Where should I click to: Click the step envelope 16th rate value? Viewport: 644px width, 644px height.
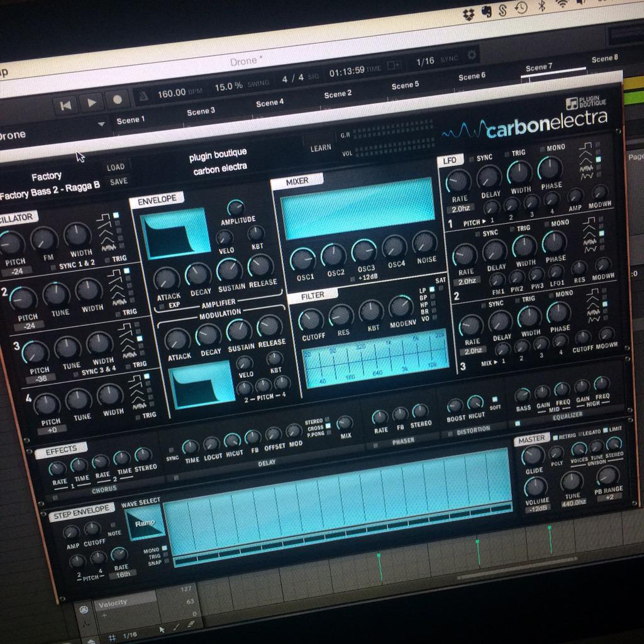123,574
